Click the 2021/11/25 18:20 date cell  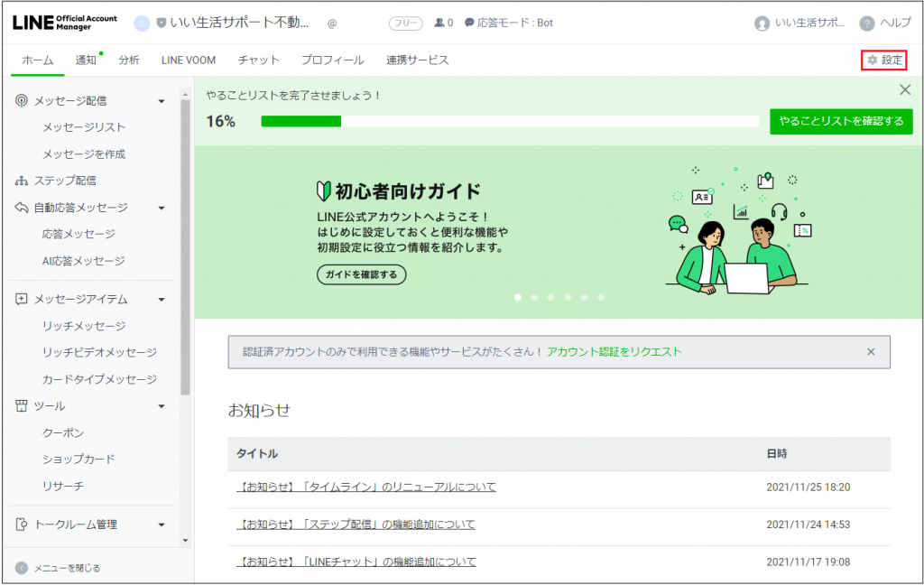808,487
